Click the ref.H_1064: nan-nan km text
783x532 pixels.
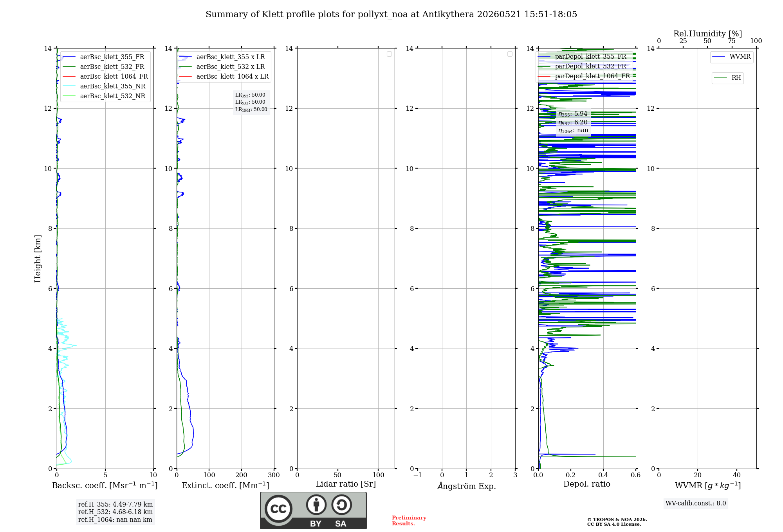tap(115, 520)
